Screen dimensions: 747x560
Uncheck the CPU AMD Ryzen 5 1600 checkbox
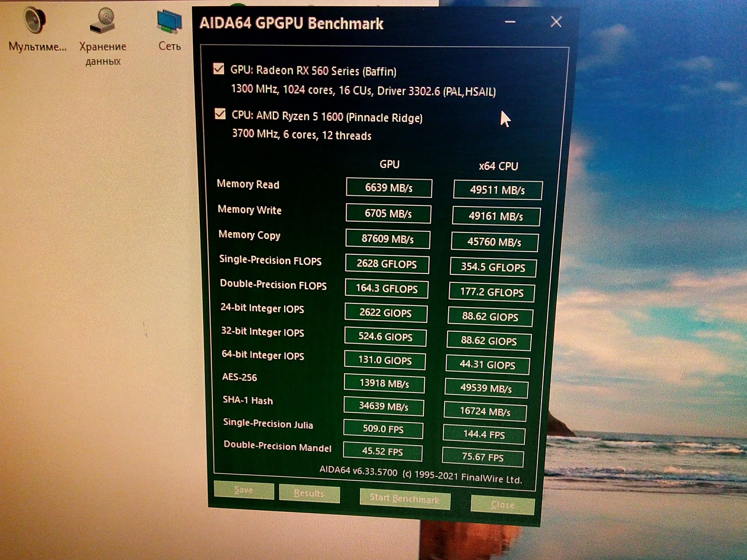(220, 114)
